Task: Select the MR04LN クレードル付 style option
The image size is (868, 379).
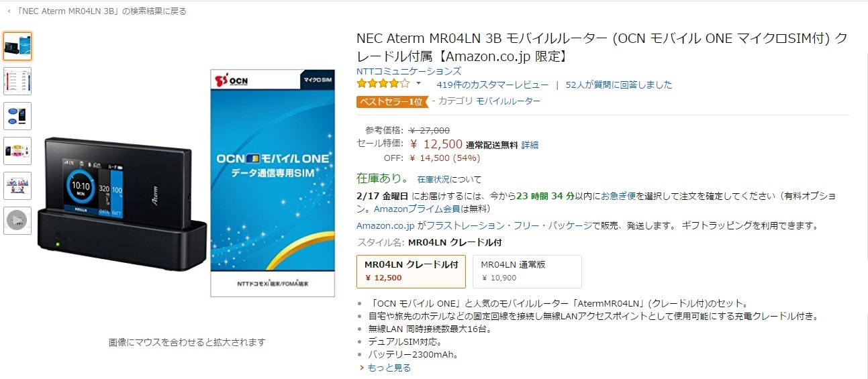Action: click(411, 271)
